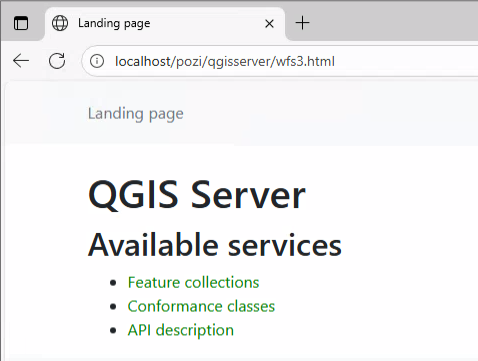Open a new tab with plus button
The width and height of the screenshot is (478, 361).
click(302, 23)
